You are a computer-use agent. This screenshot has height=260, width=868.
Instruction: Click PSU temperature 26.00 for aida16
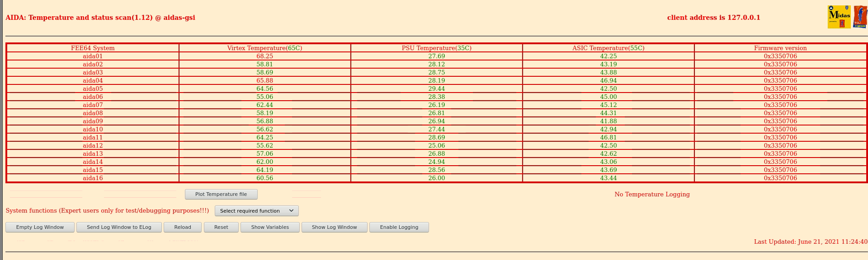[x=437, y=178]
